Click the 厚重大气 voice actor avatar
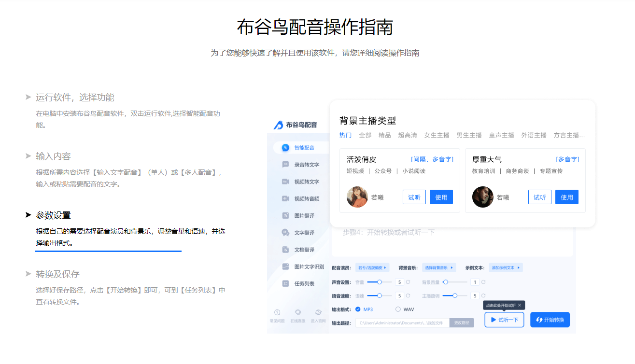The height and width of the screenshot is (364, 635). (x=483, y=197)
